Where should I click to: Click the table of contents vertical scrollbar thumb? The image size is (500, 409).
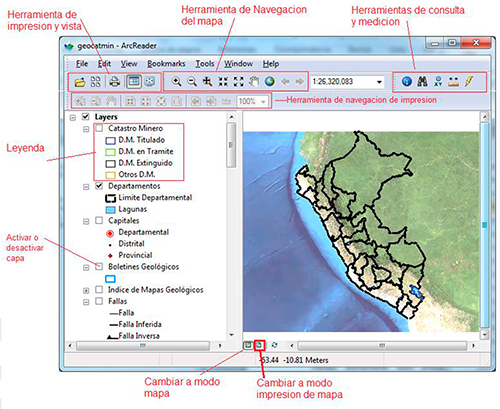pos(231,145)
